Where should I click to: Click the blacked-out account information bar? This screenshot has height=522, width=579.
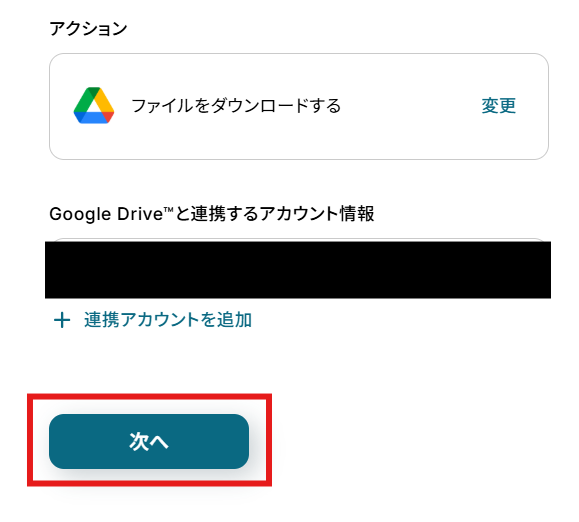298,269
